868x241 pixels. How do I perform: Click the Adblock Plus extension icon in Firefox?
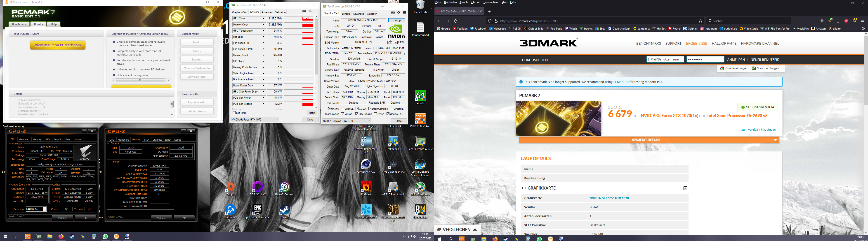847,21
